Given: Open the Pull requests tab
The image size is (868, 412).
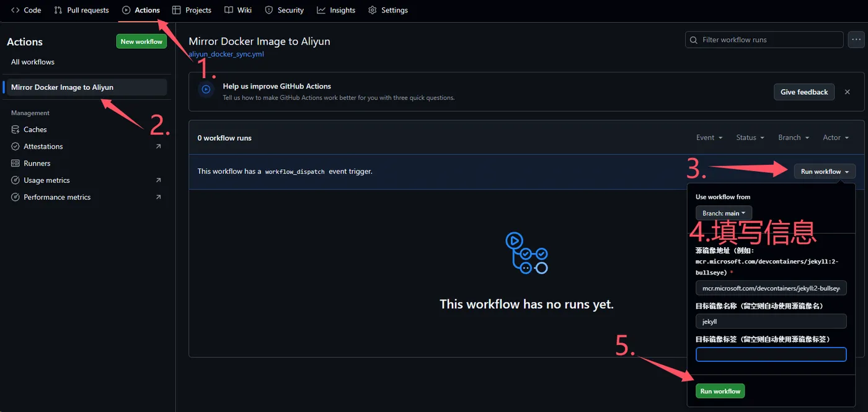Looking at the screenshot, I should tap(81, 10).
